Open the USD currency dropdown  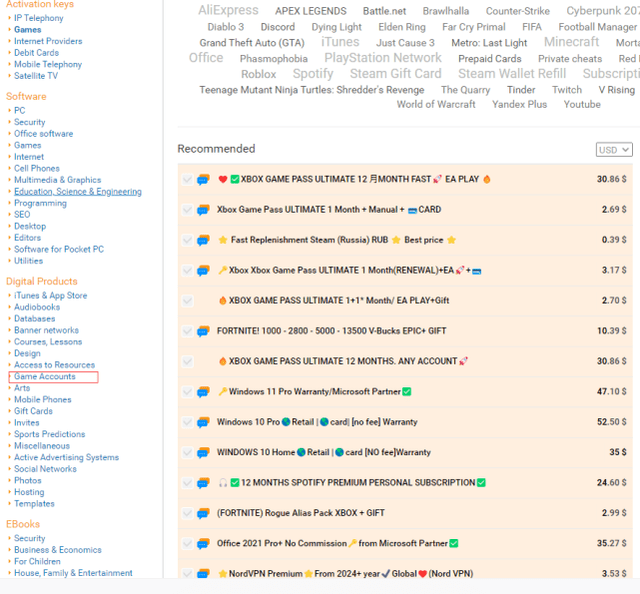pos(614,150)
